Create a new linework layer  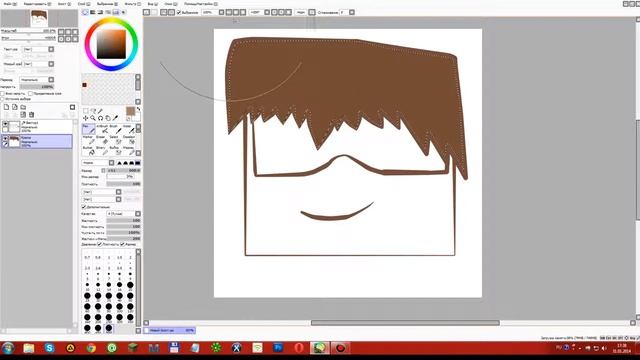15,107
